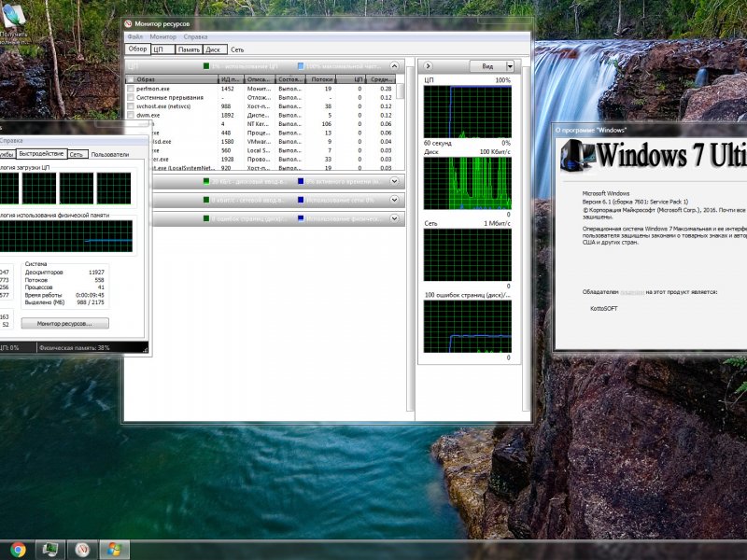Screen dimensions: 747x560
Task: Click the Windows logo in About Windows
Action: click(x=578, y=155)
